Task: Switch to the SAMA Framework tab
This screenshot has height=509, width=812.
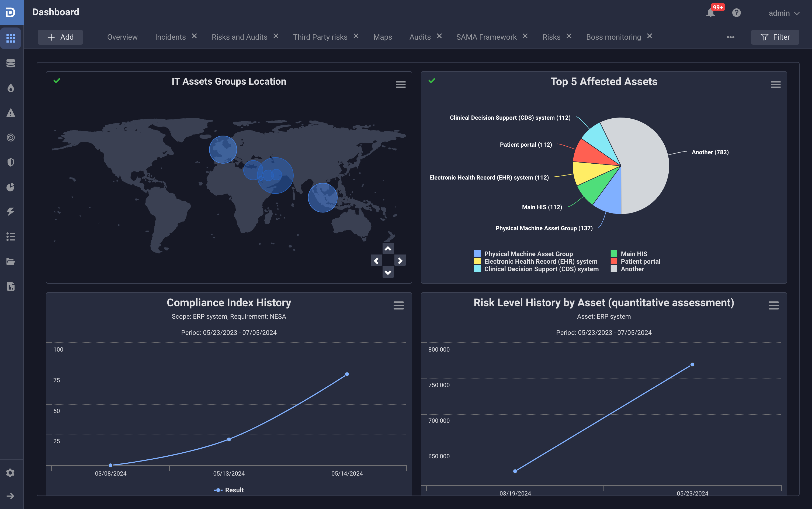Action: [x=486, y=37]
